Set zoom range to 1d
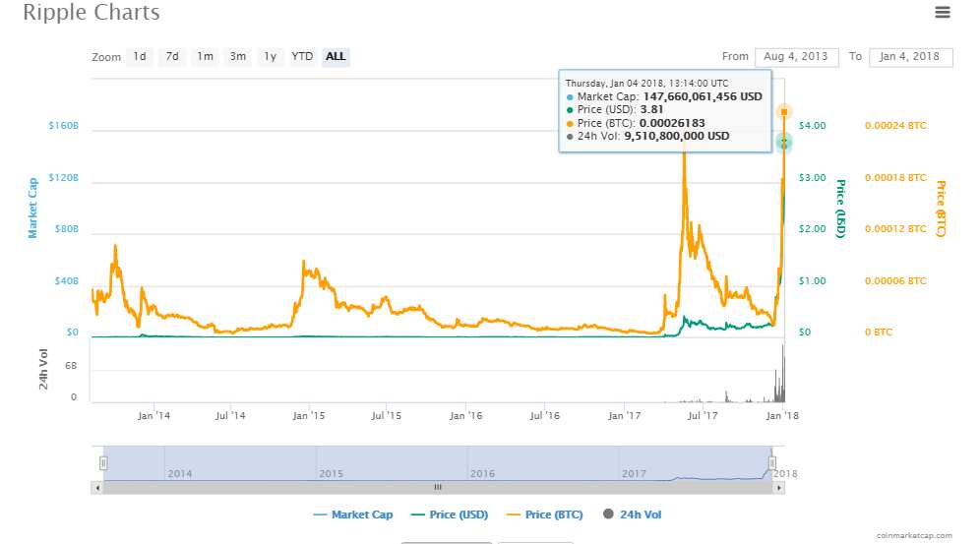The height and width of the screenshot is (544, 980). [x=140, y=57]
